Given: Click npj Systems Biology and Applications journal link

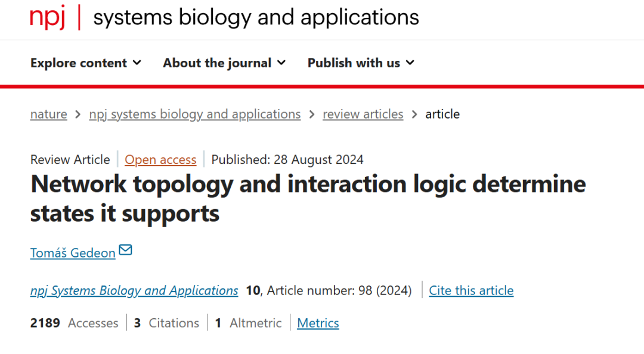Looking at the screenshot, I should tap(134, 291).
